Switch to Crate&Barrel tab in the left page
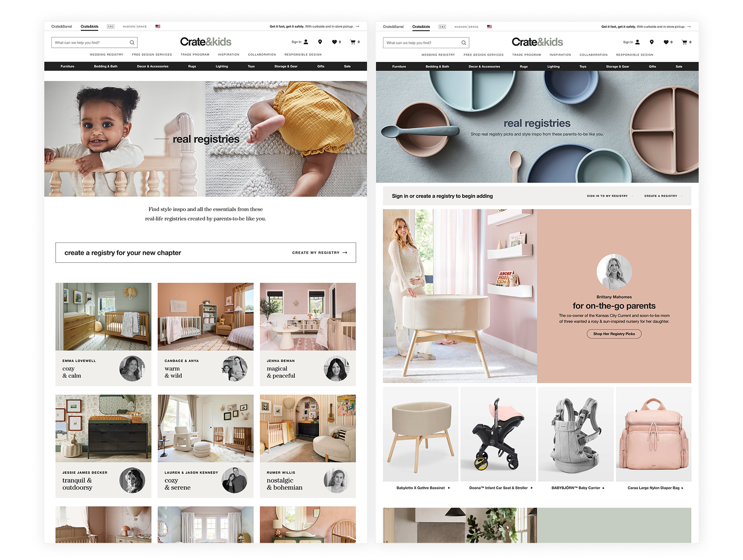 coord(62,26)
